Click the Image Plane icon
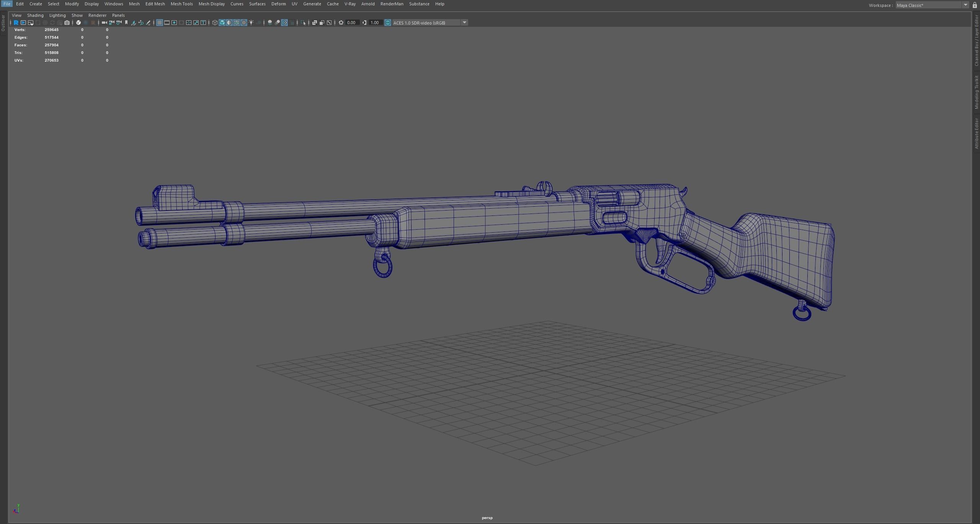Image resolution: width=980 pixels, height=524 pixels. click(x=133, y=23)
